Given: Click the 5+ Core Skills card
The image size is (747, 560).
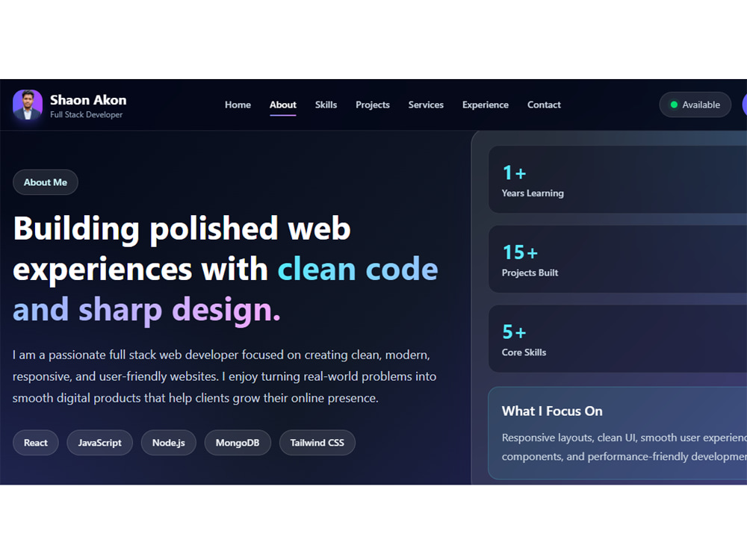Looking at the screenshot, I should tap(618, 338).
